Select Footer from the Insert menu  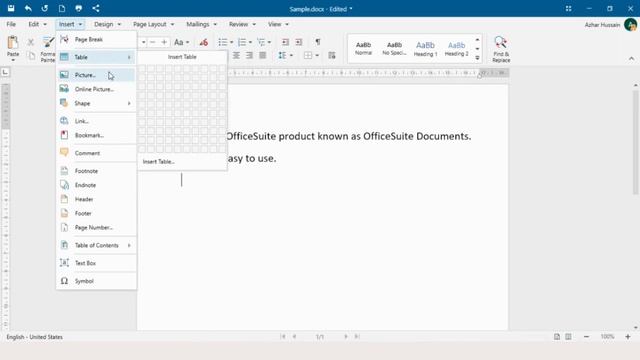(x=96, y=213)
